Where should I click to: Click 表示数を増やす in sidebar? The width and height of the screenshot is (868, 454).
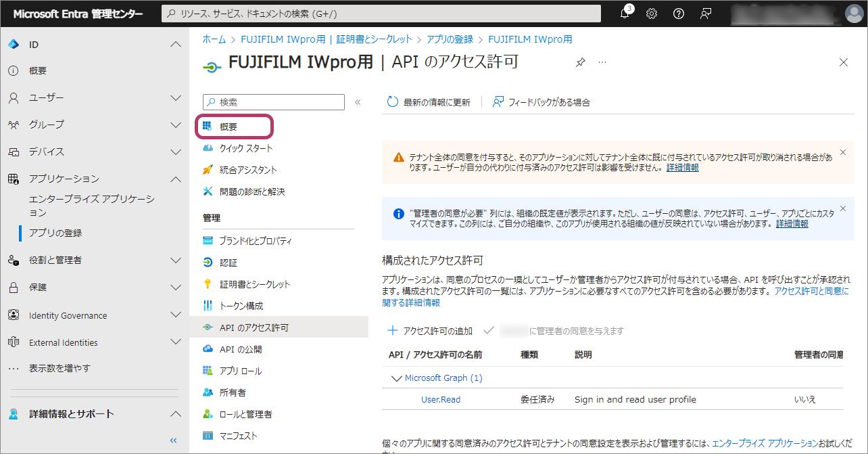click(59, 368)
